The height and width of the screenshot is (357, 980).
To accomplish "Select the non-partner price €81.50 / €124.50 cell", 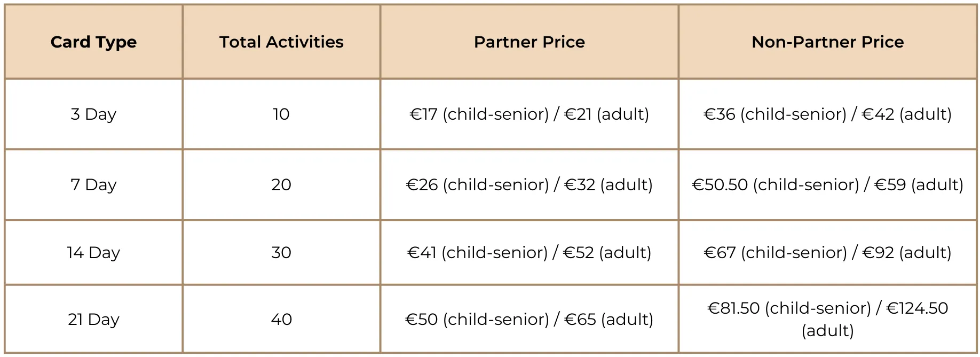I will click(x=827, y=319).
